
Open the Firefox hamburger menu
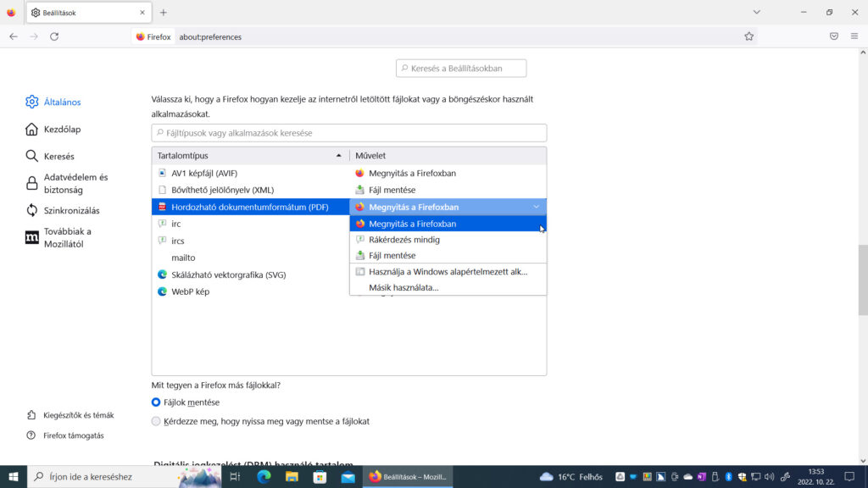point(854,36)
